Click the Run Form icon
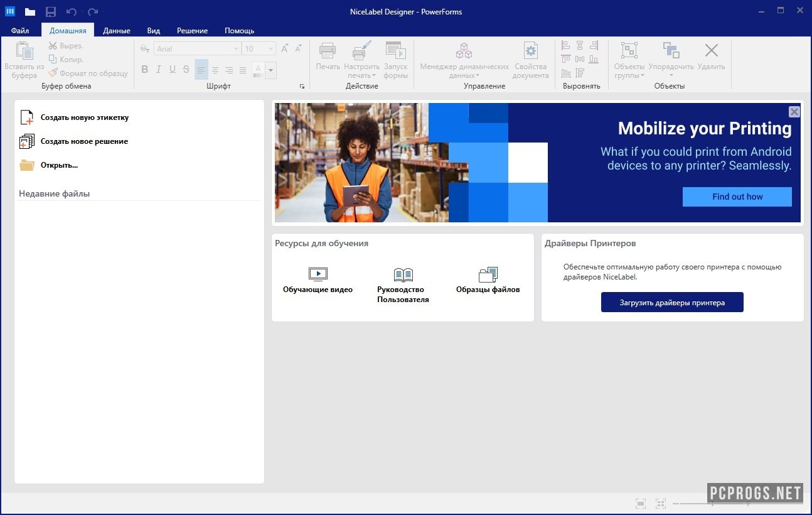The height and width of the screenshot is (515, 812). point(395,51)
